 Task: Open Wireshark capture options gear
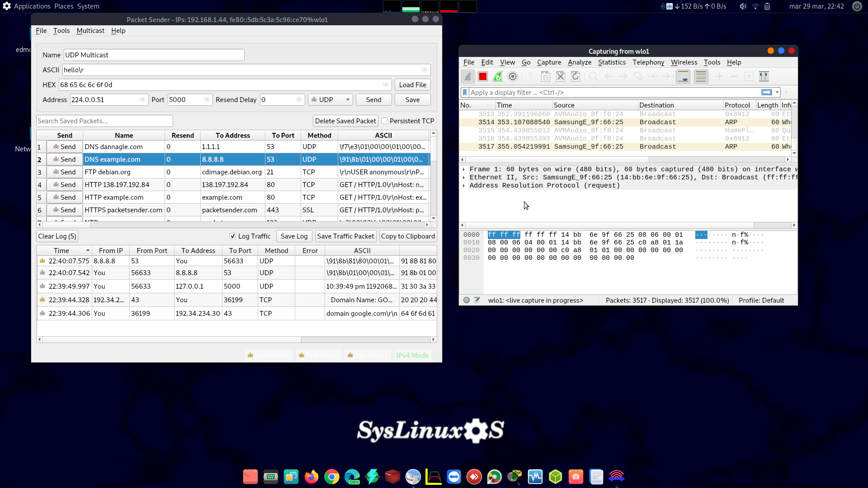tap(513, 77)
